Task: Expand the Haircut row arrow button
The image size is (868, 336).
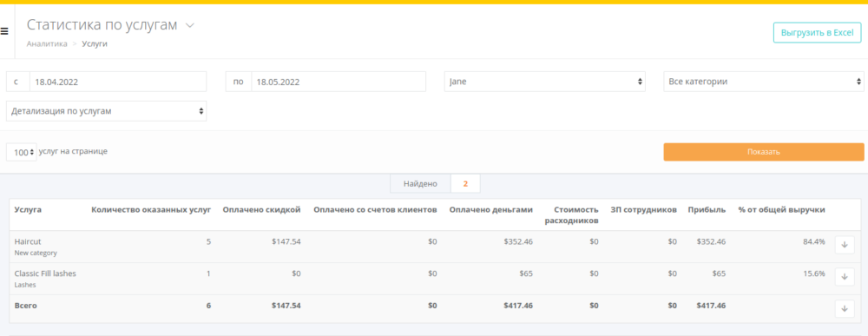Action: coord(845,245)
